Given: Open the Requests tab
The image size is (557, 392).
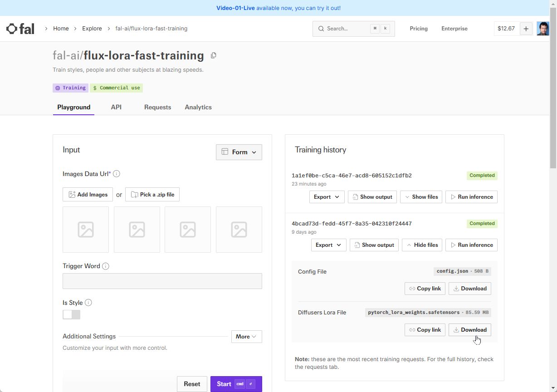Looking at the screenshot, I should pos(157,107).
